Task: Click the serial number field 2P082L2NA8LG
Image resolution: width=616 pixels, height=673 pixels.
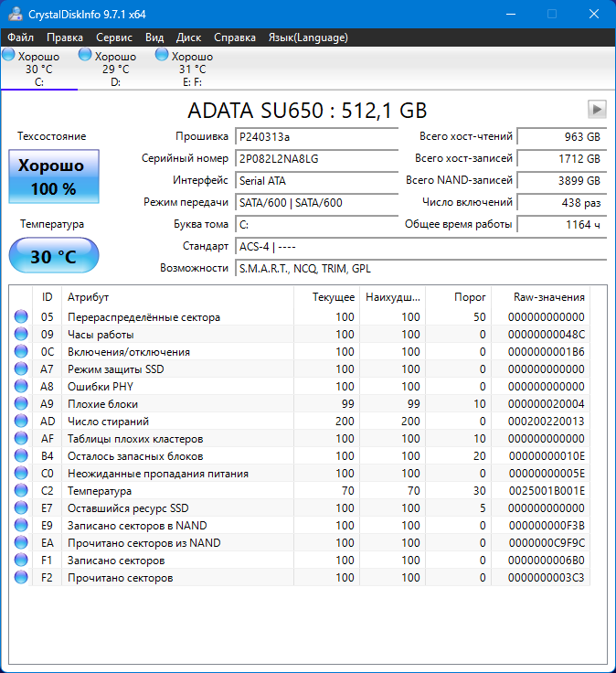Action: click(316, 159)
